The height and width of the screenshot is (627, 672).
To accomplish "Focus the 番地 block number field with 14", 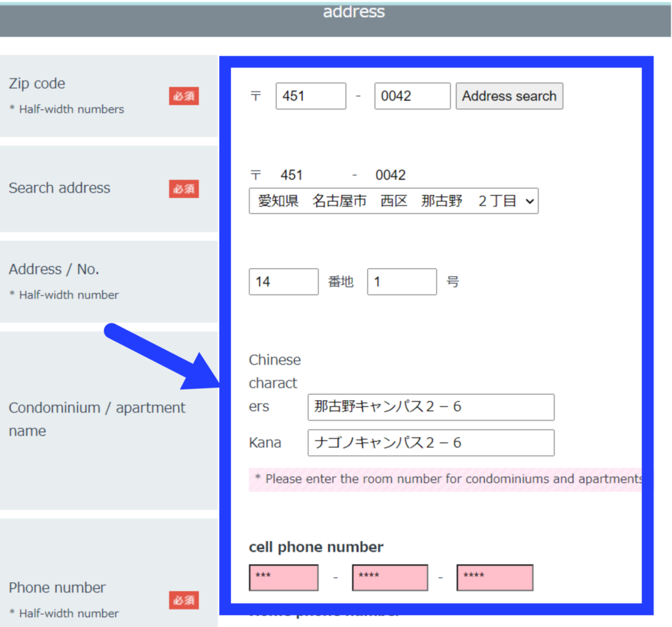I will pos(283,281).
